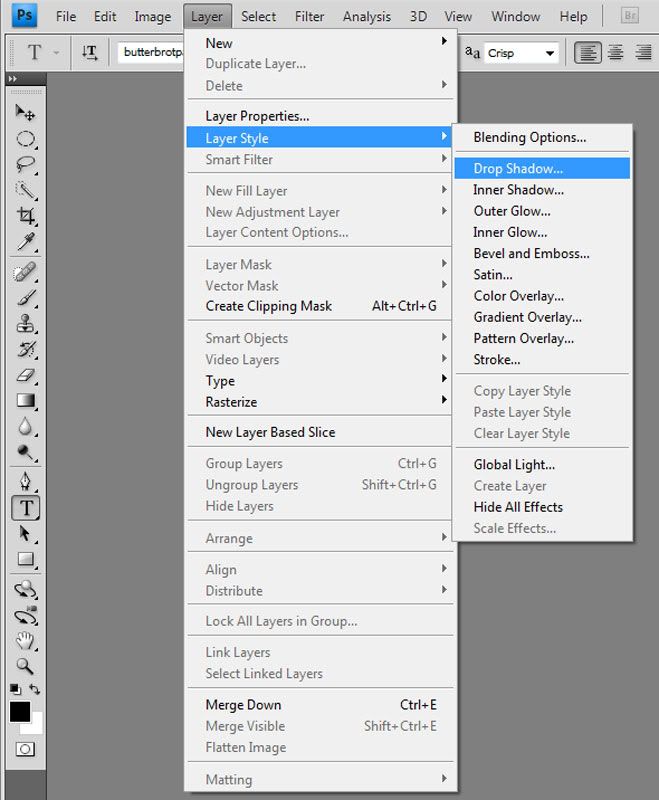Open the Window menu
The width and height of the screenshot is (659, 800).
coord(515,17)
